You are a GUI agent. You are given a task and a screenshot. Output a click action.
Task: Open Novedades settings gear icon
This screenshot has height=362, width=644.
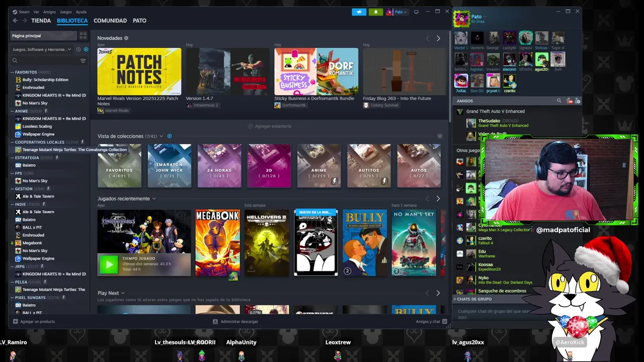pos(126,38)
